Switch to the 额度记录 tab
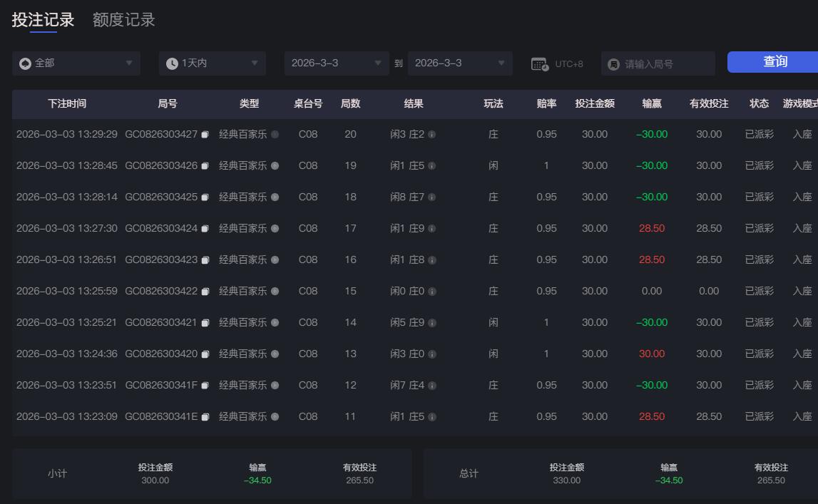 123,21
